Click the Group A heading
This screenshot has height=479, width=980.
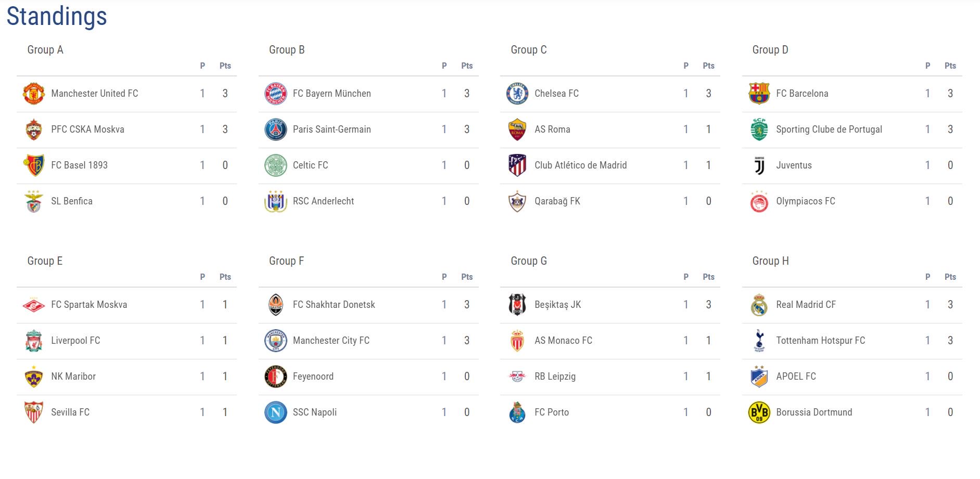45,50
